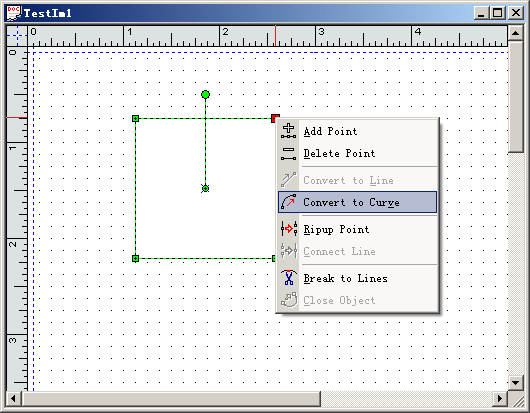Click the ruler origin crosshair corner box

coord(17,35)
